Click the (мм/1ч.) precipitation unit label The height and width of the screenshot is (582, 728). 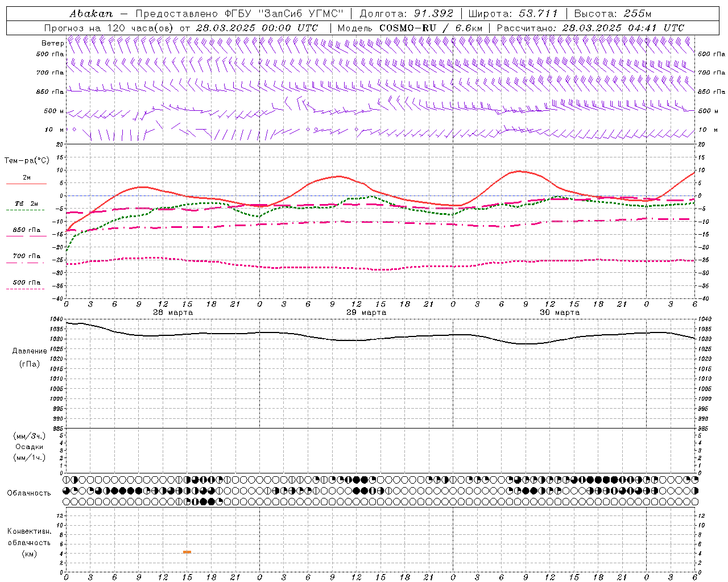click(30, 458)
